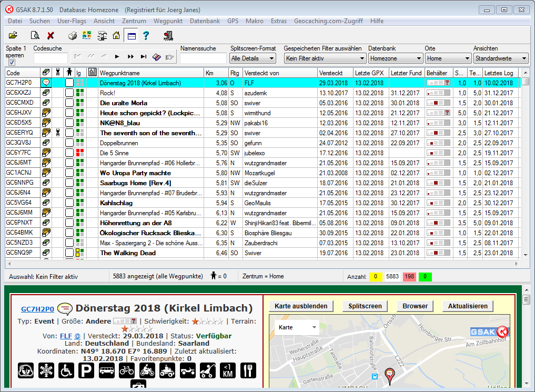Click the bus attribute icon

point(107,370)
